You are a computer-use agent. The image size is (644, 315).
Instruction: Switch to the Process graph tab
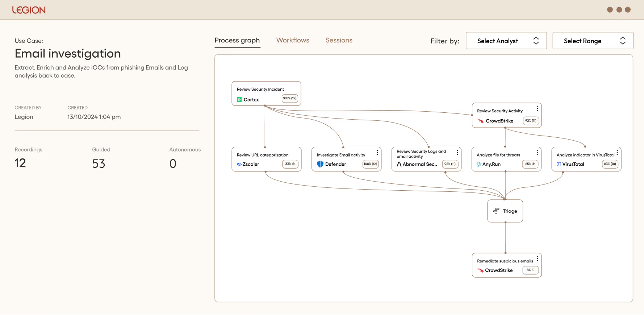pyautogui.click(x=237, y=40)
